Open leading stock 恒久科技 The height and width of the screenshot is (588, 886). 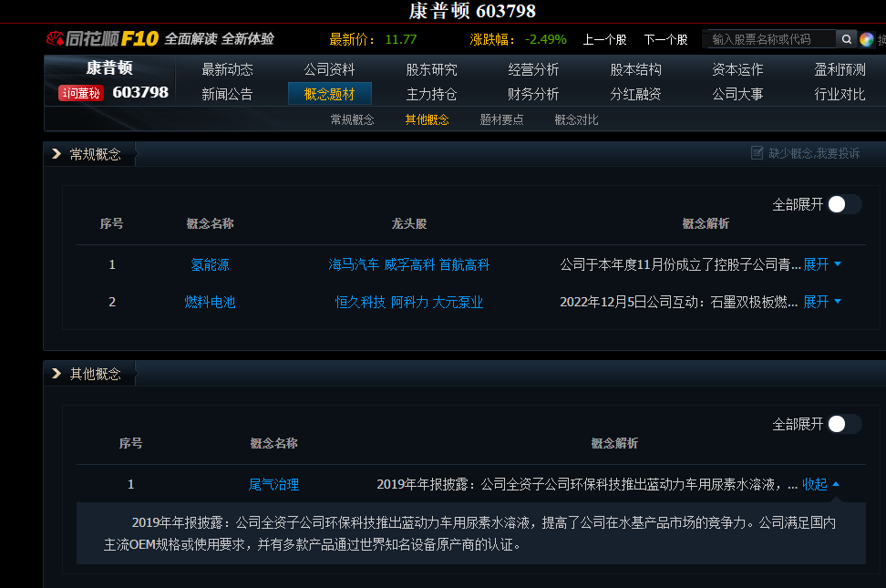360,302
